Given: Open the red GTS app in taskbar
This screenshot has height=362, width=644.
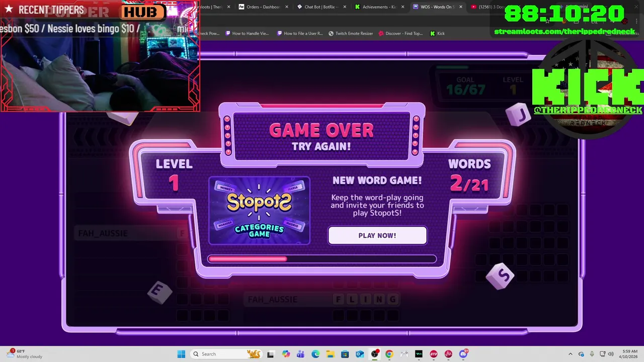Looking at the screenshot, I should click(434, 354).
